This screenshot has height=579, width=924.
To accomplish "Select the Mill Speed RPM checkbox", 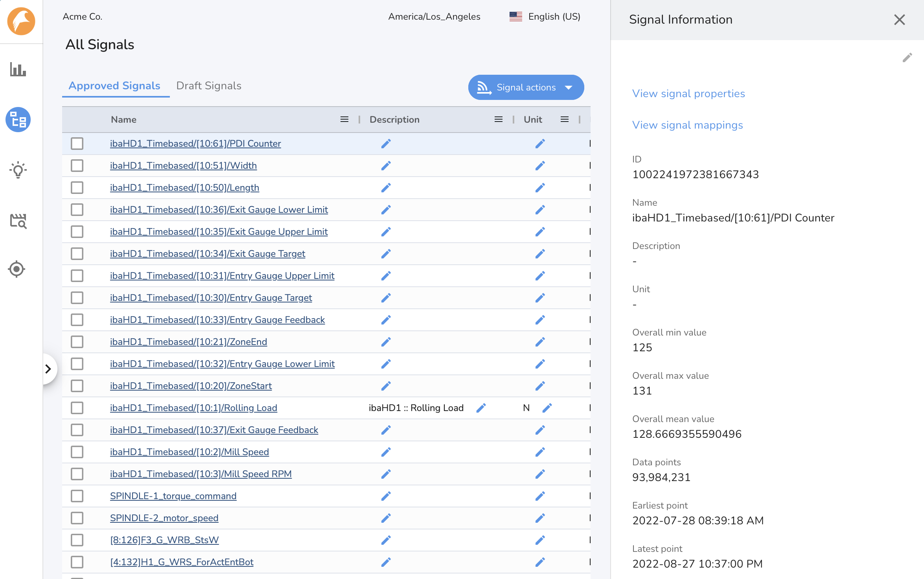I will [x=77, y=474].
